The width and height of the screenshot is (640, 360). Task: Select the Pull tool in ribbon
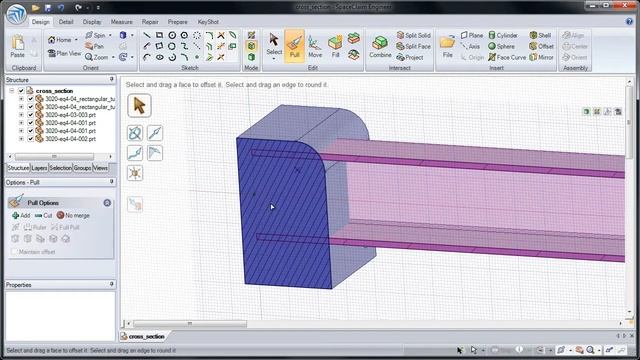[294, 46]
